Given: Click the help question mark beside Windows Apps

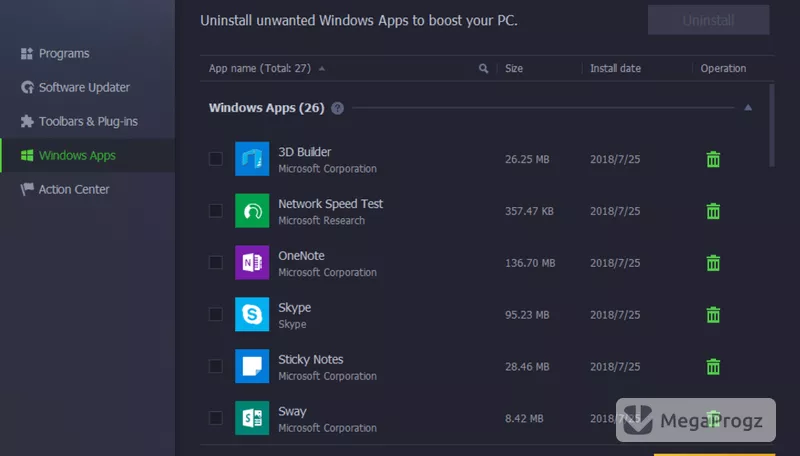Looking at the screenshot, I should pos(337,108).
